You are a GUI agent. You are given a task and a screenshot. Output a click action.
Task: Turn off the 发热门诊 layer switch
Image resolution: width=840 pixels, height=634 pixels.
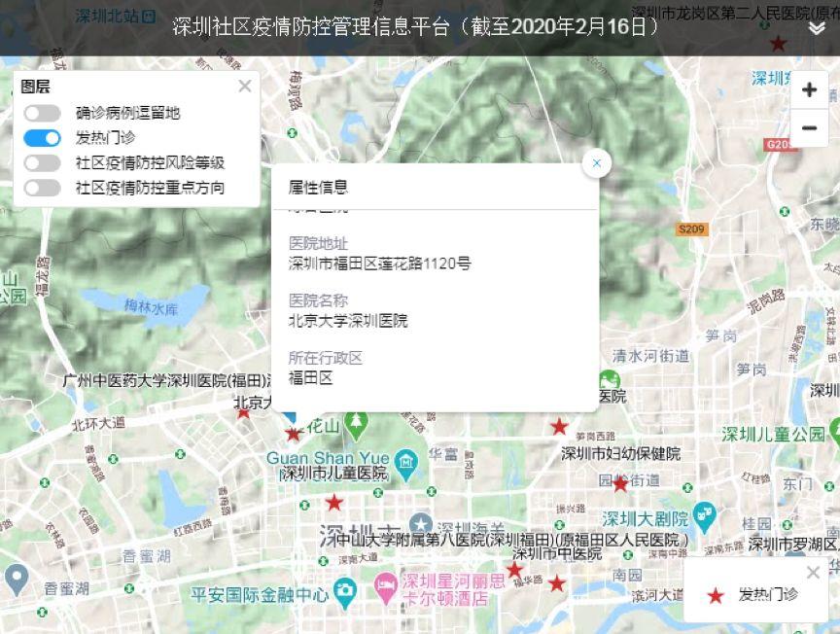(43, 138)
